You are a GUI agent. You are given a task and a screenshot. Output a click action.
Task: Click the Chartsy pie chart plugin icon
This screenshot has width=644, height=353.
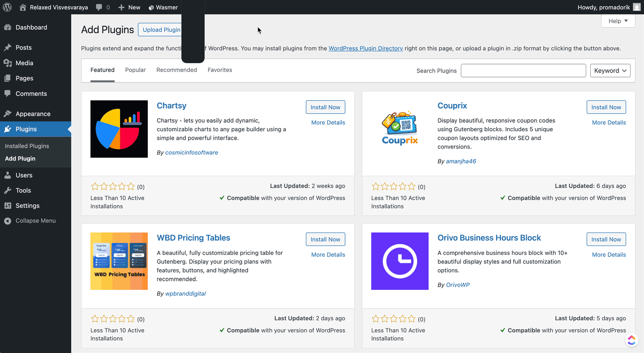pyautogui.click(x=119, y=129)
